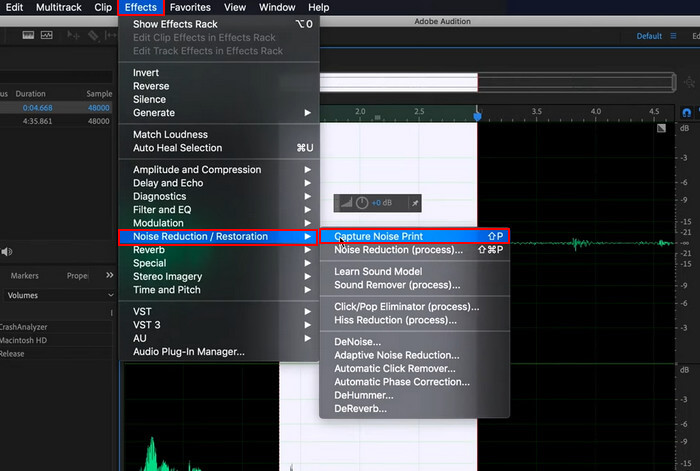Click the blue playhead marker on timeline

point(477,116)
